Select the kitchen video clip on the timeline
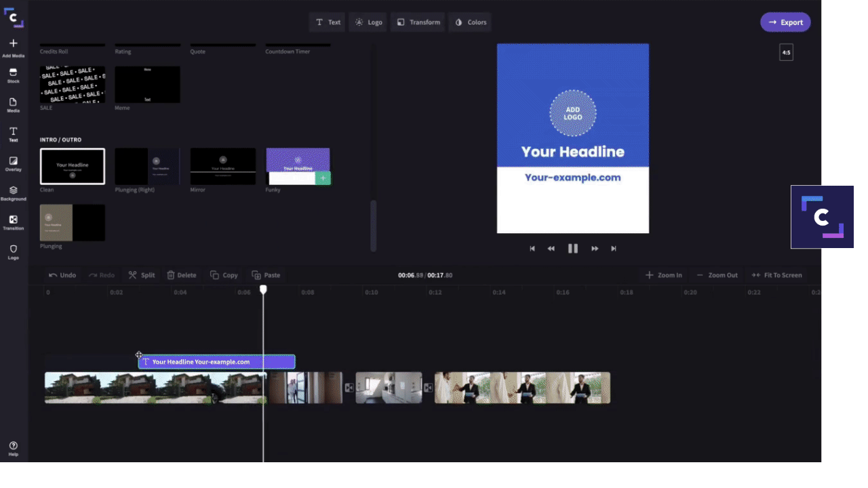 (x=389, y=388)
